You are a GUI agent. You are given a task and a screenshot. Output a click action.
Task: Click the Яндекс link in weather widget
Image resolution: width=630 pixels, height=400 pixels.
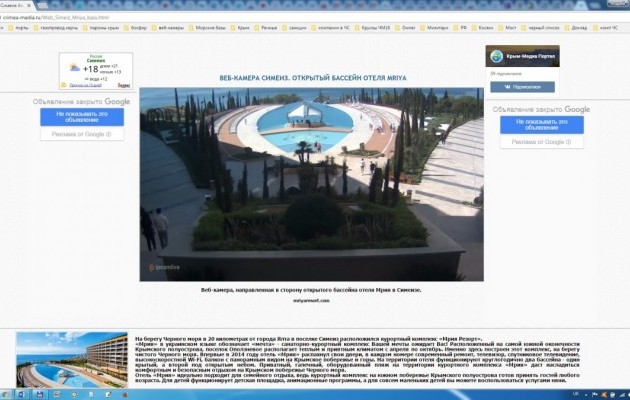(124, 85)
